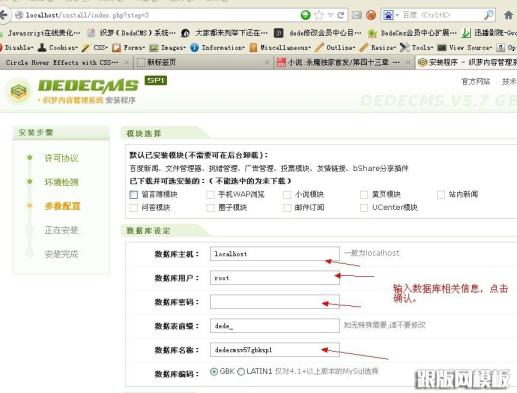Open the Disable developer toolbar menu
This screenshot has width=517, height=393.
[17, 48]
